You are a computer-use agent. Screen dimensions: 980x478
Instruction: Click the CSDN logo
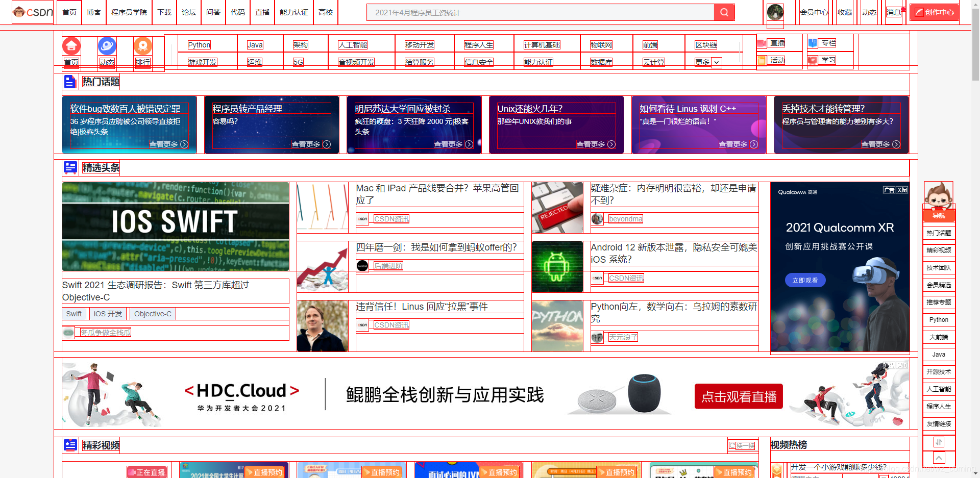tap(33, 12)
